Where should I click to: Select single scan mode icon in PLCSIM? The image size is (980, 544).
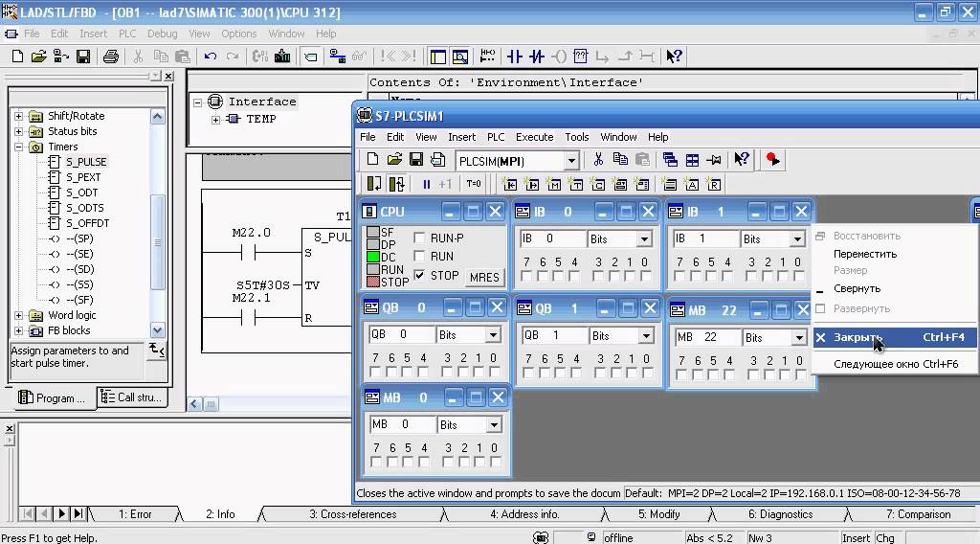tap(374, 184)
